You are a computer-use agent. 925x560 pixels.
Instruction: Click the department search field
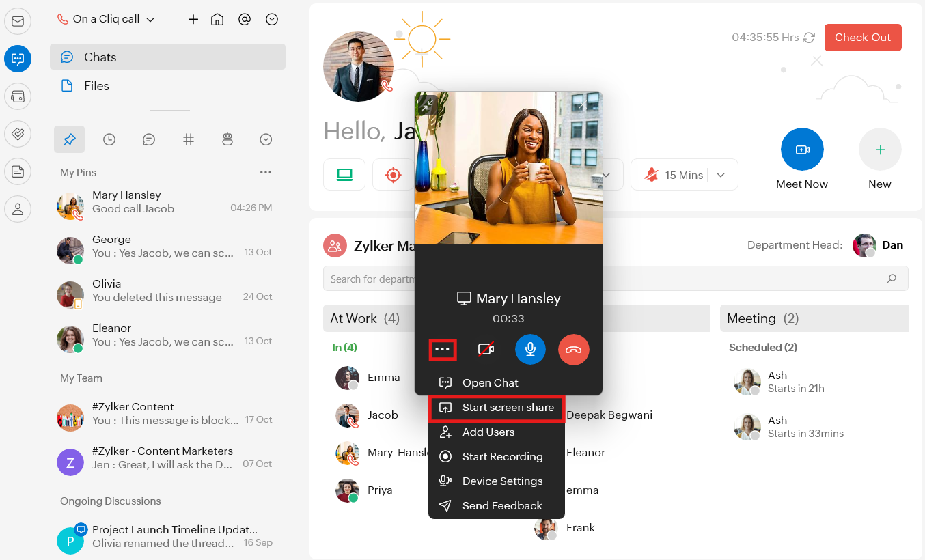point(616,279)
